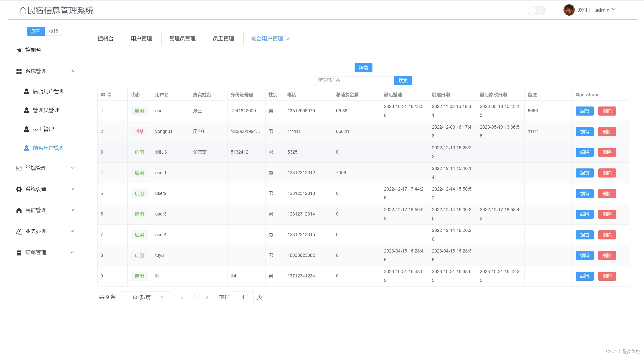Expand the 民宿管理 menu chevron
This screenshot has width=644, height=356.
72,210
